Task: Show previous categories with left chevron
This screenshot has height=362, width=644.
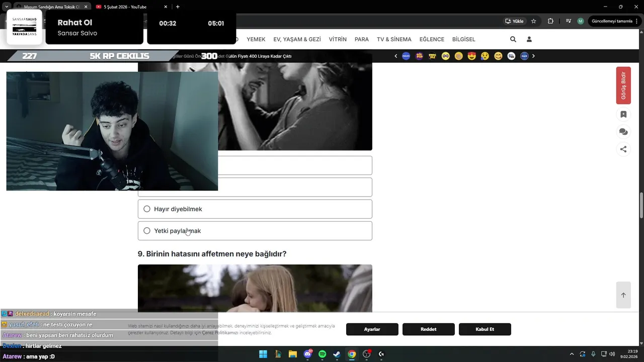Action: pos(395,56)
